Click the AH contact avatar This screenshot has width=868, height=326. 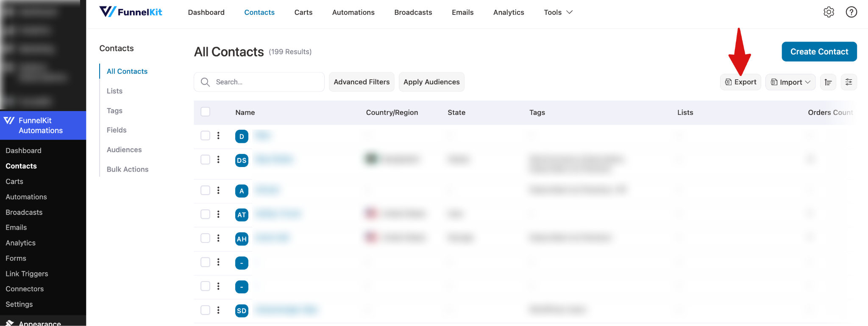pyautogui.click(x=242, y=239)
